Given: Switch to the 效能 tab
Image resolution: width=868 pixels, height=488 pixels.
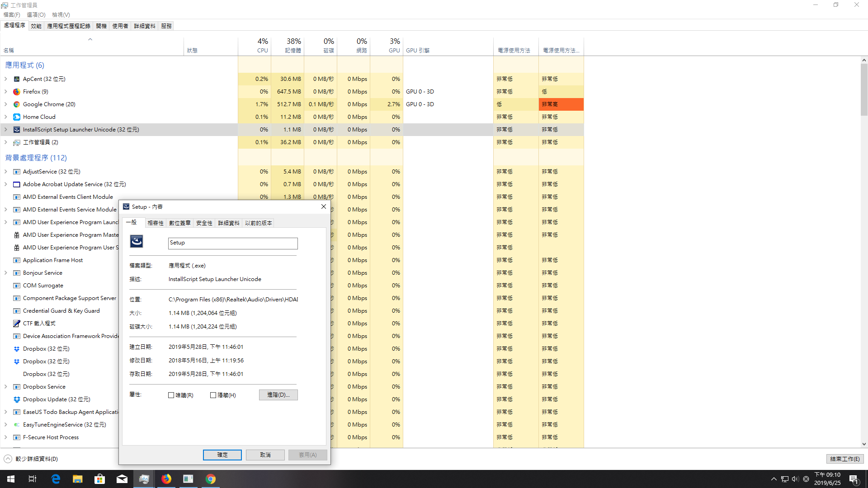Looking at the screenshot, I should coord(36,26).
